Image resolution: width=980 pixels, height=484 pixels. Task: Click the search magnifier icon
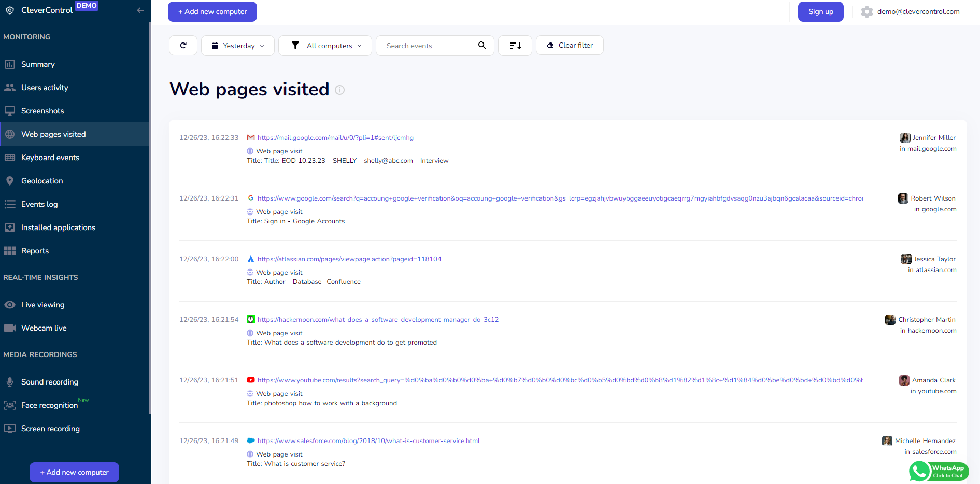coord(482,46)
